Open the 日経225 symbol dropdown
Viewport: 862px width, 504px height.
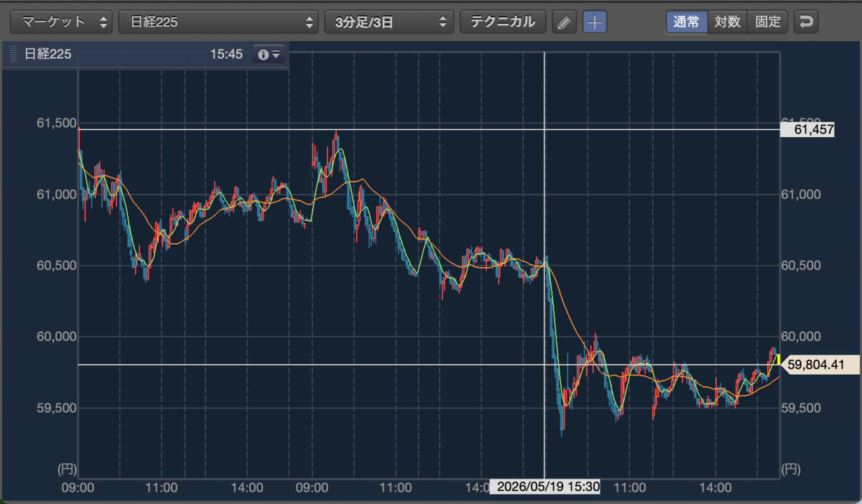tap(218, 22)
